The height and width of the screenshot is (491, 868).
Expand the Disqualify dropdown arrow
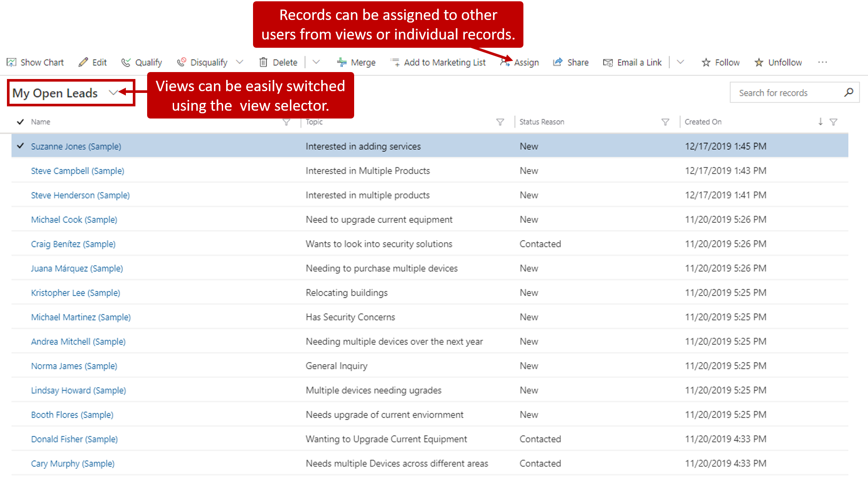tap(240, 62)
